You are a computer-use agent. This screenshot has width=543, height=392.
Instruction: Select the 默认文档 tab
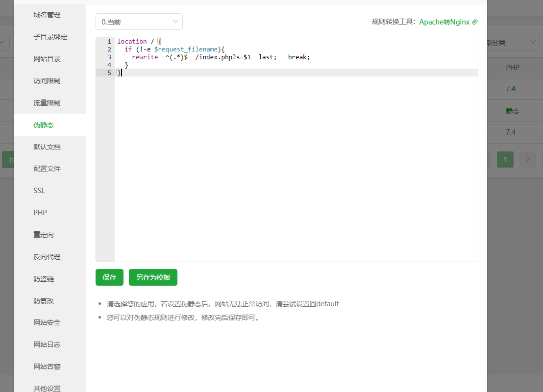pyautogui.click(x=47, y=147)
